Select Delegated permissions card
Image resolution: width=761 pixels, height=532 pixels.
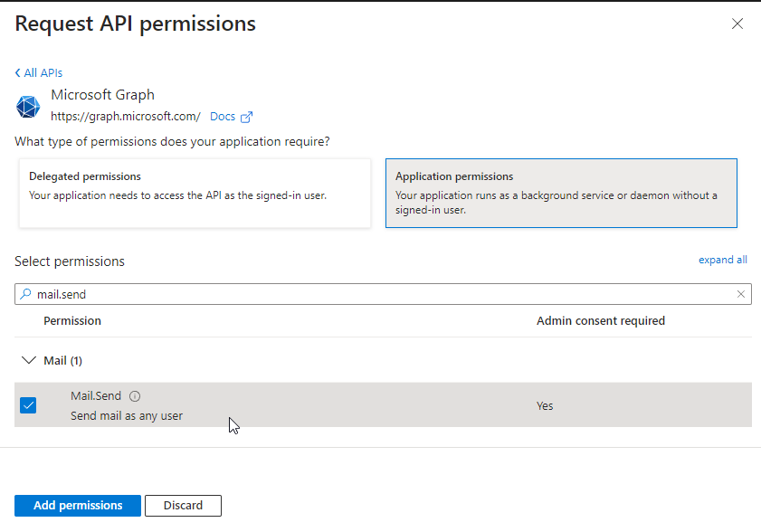[x=195, y=194]
